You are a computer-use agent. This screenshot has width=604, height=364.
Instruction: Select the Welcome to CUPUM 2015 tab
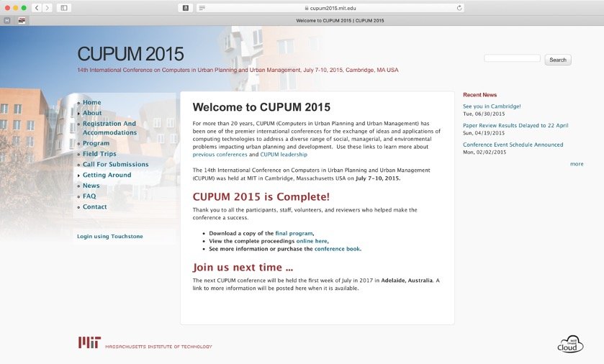tap(340, 21)
